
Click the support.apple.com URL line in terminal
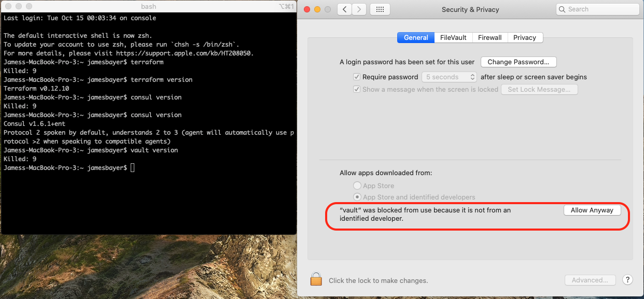[x=129, y=53]
